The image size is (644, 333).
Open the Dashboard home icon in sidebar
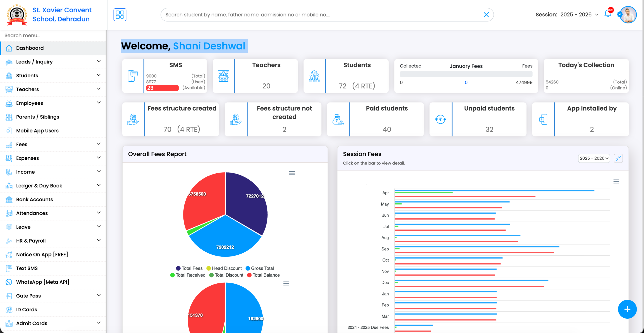9,48
